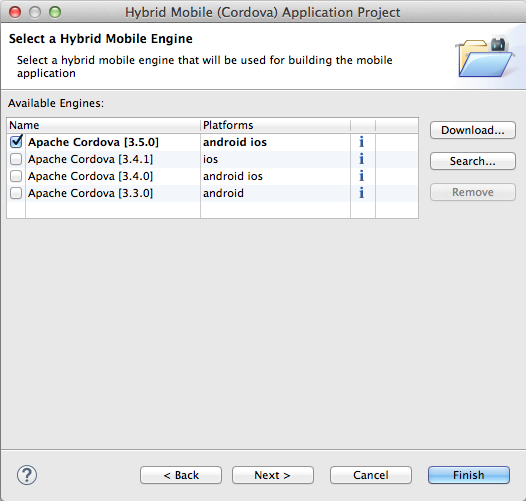This screenshot has width=526, height=501.
Task: Open info for Apache Cordova 3.5.0
Action: coord(361,142)
